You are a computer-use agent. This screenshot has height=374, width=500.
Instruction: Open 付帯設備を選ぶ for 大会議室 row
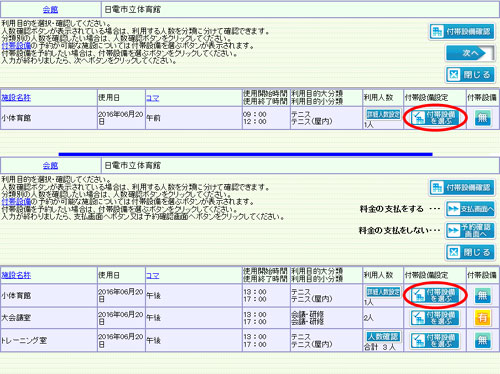(435, 318)
